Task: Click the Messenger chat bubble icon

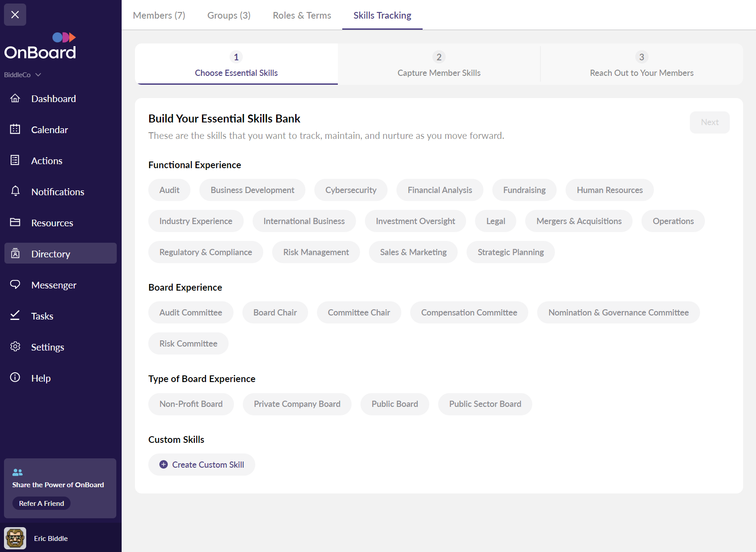Action: click(15, 284)
